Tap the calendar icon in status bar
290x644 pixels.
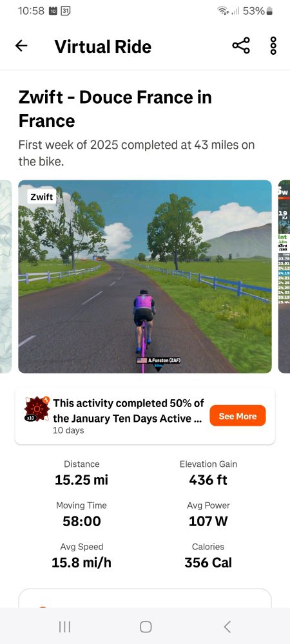(x=66, y=11)
